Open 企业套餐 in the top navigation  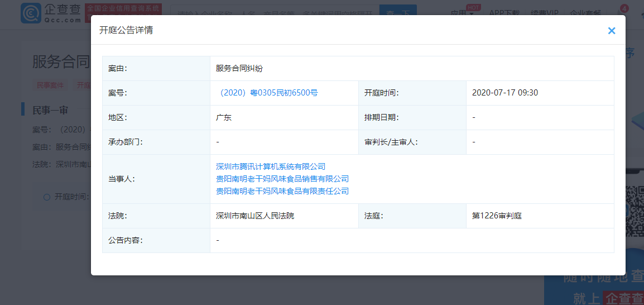(586, 13)
